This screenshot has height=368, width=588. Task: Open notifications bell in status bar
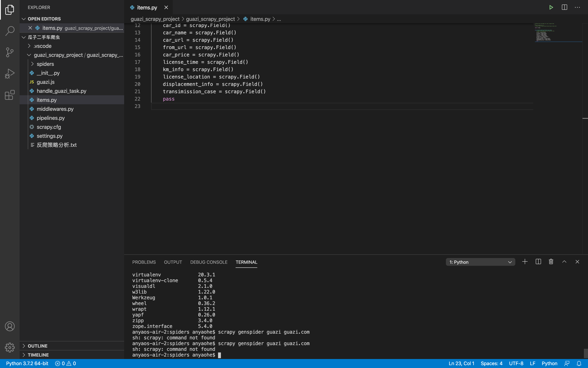pos(579,363)
